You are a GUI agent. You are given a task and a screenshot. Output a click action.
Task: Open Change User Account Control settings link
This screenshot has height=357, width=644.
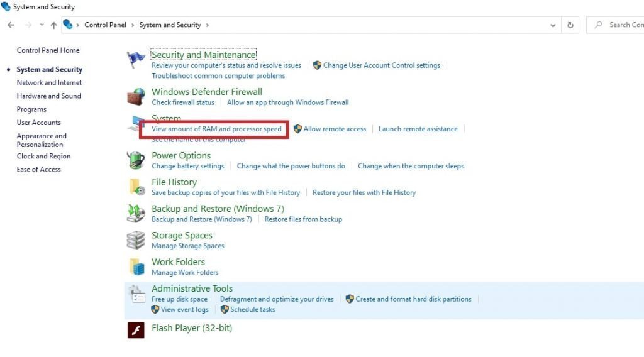point(381,65)
